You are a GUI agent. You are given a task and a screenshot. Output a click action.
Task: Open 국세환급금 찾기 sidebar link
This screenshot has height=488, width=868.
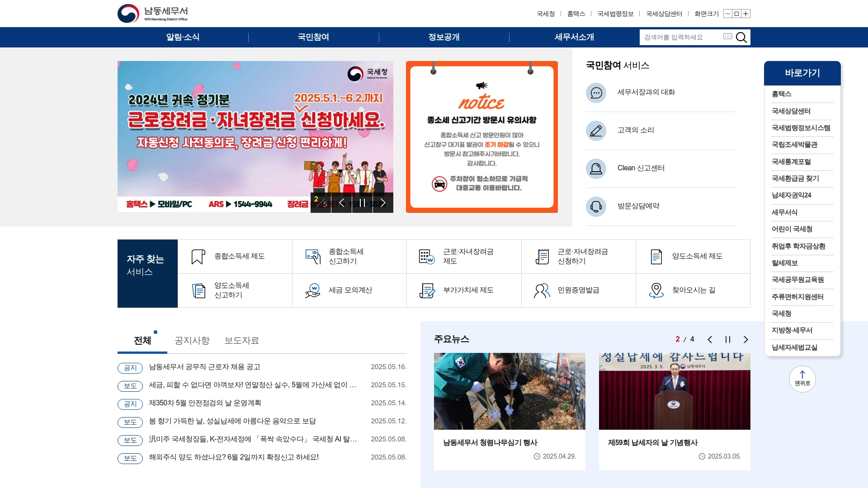(x=795, y=178)
